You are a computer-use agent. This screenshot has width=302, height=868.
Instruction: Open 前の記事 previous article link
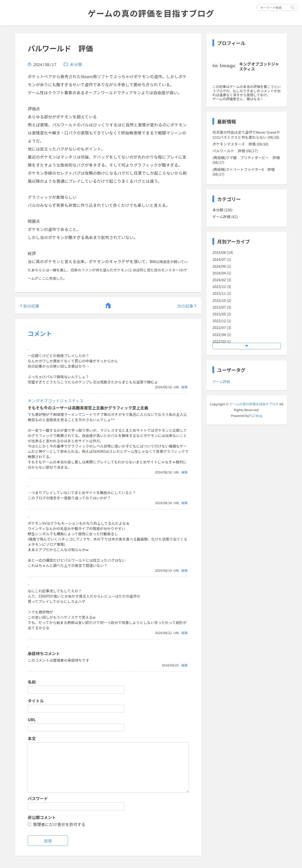coord(30,306)
